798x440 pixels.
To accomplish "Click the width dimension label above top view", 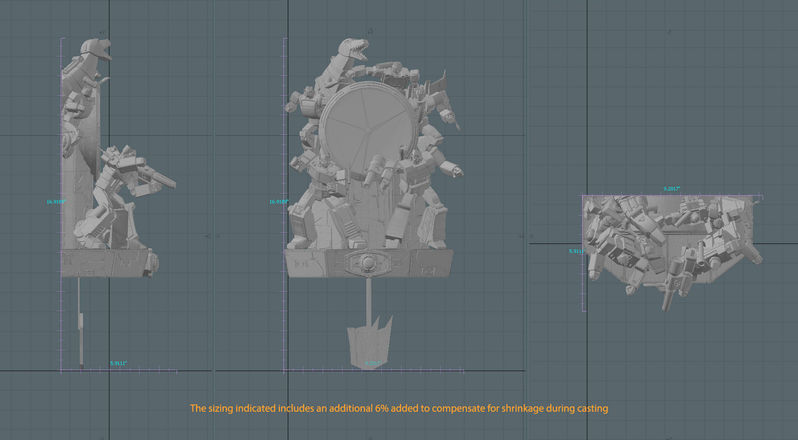I will 672,189.
